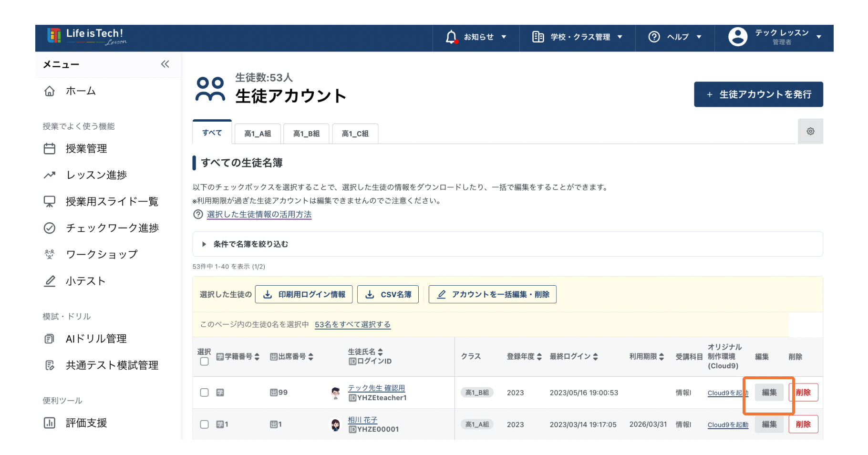
Task: Check the select-all checkbox in table header
Action: [x=204, y=362]
